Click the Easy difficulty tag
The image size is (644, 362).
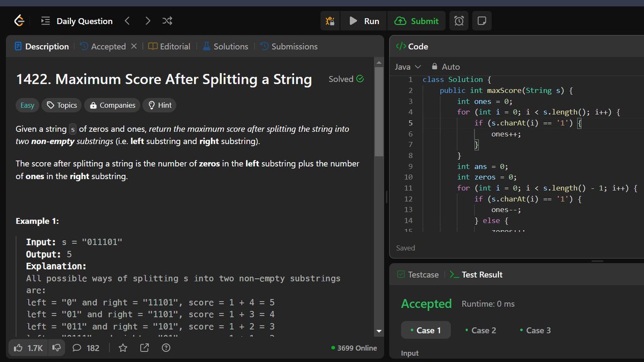pos(27,105)
